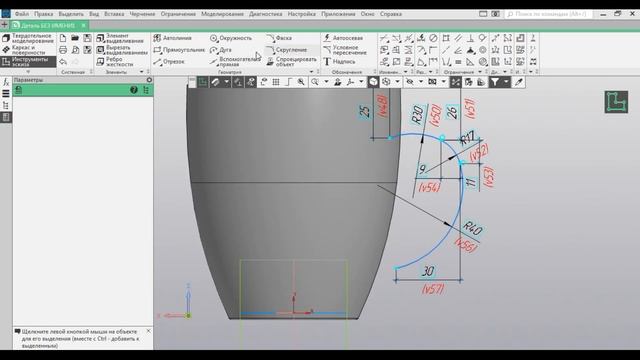Image resolution: width=640 pixels, height=360 pixels.
Task: Select parallel constraint icon
Action: 458,38
